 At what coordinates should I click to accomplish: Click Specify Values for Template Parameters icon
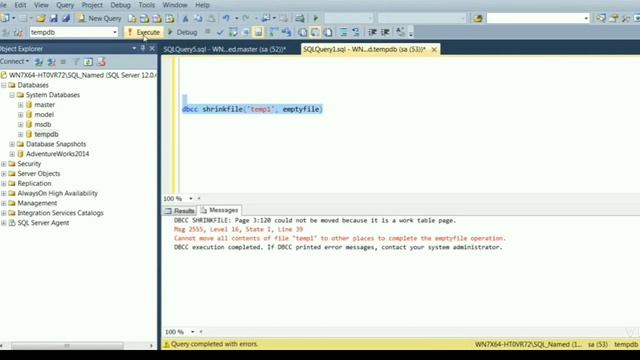pos(400,32)
